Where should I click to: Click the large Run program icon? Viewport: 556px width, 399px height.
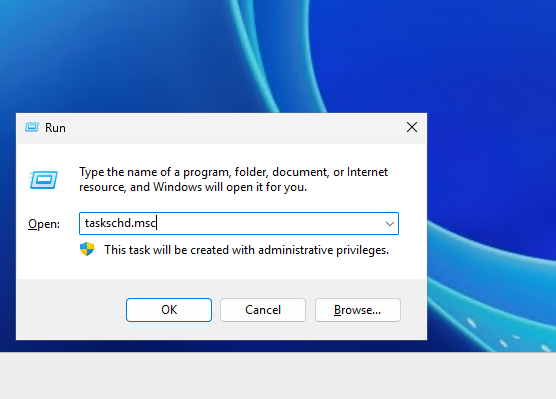coord(43,179)
